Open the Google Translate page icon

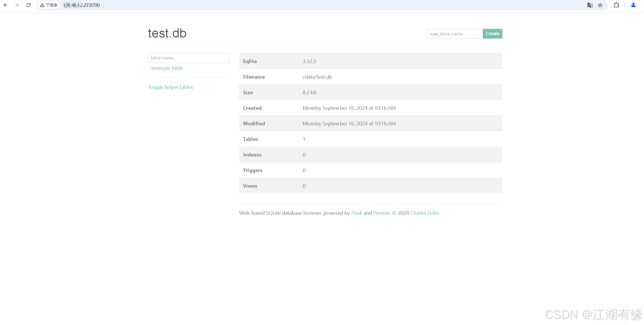coord(590,5)
